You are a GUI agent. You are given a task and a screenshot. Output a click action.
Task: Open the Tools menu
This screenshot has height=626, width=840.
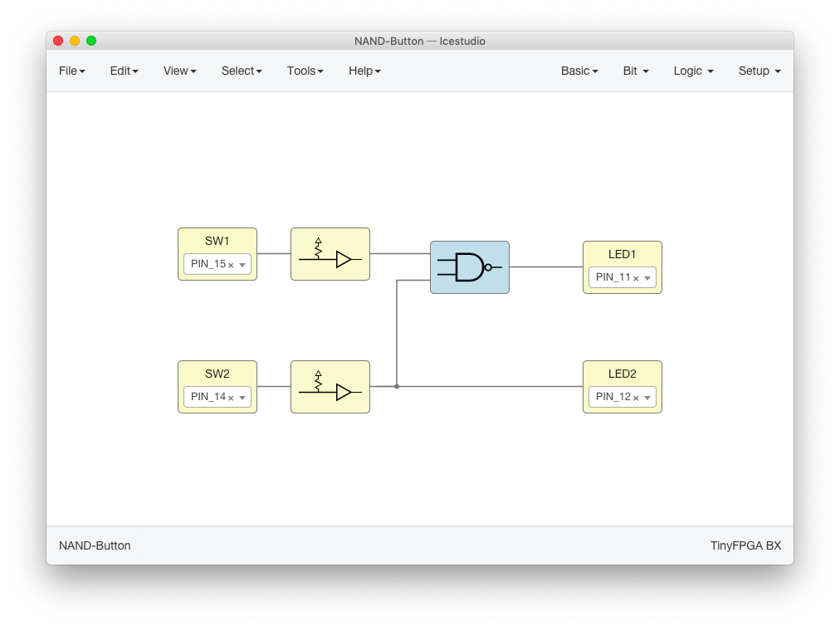(305, 71)
